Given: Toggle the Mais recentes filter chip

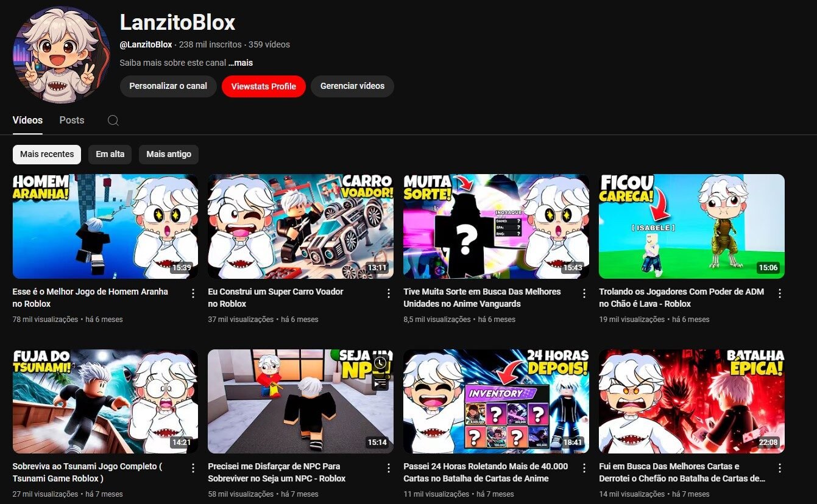Looking at the screenshot, I should point(46,154).
